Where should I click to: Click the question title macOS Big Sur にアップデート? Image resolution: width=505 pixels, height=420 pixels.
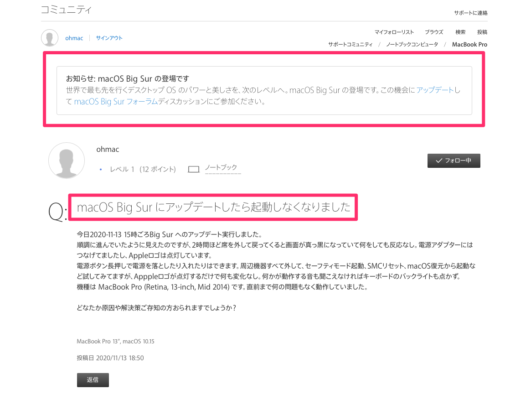point(213,207)
